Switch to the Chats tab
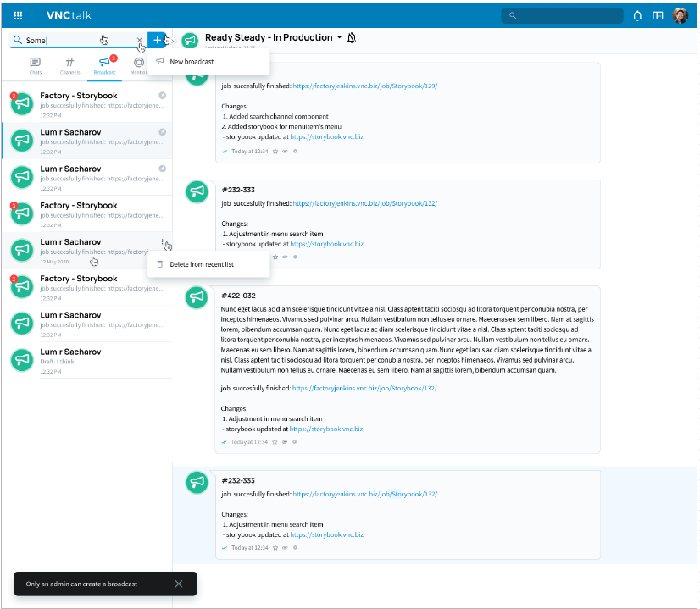The height and width of the screenshot is (609, 700). point(35,65)
